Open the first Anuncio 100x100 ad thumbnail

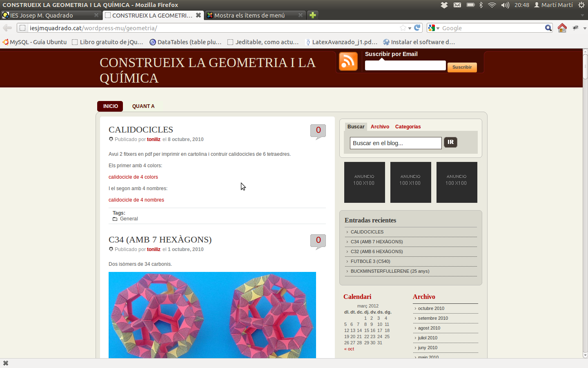pos(364,182)
